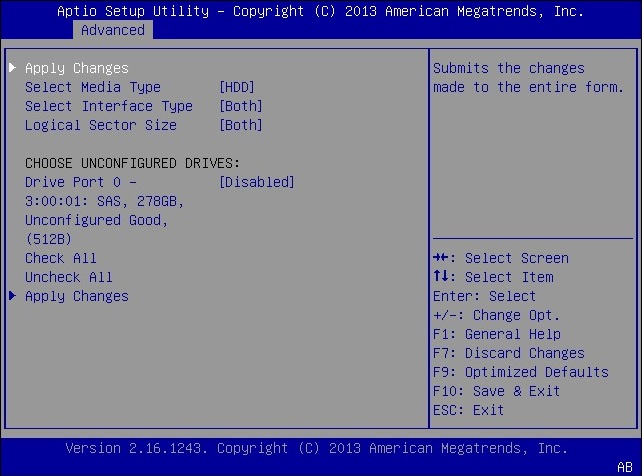Click the Select Screen key hint
The height and width of the screenshot is (476, 642).
click(x=517, y=258)
